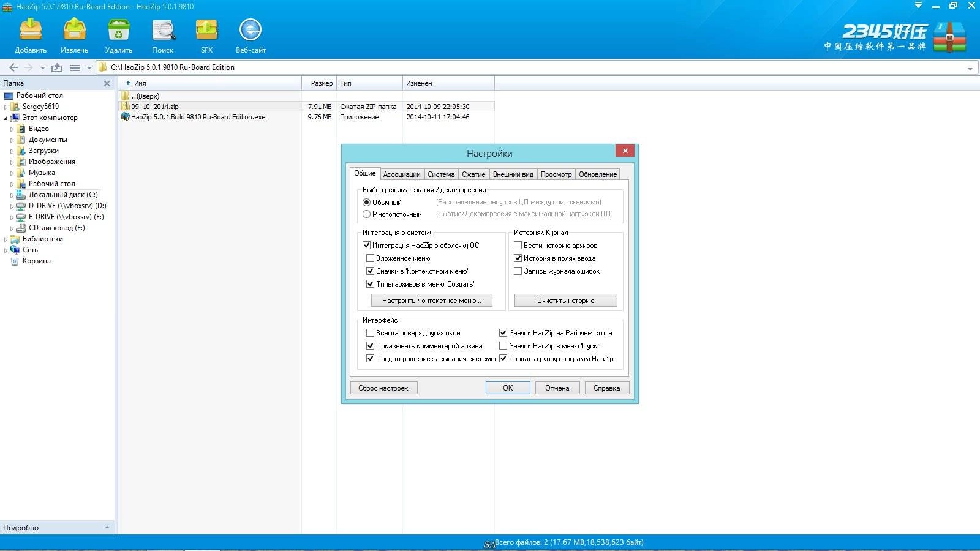Go back with the left arrow
This screenshot has width=980, height=551.
[x=13, y=67]
